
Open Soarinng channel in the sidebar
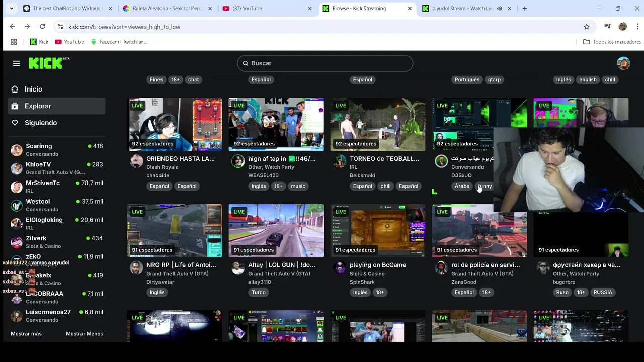pos(57,150)
